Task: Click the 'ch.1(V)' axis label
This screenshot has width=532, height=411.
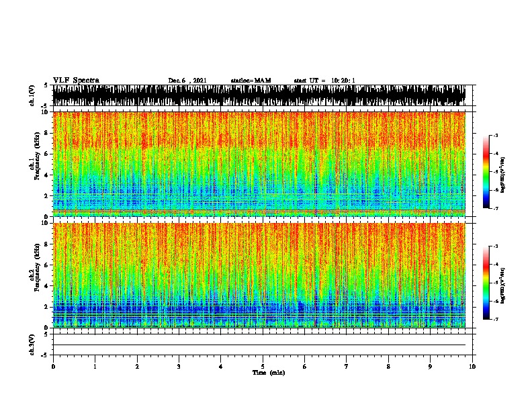Action: click(32, 95)
